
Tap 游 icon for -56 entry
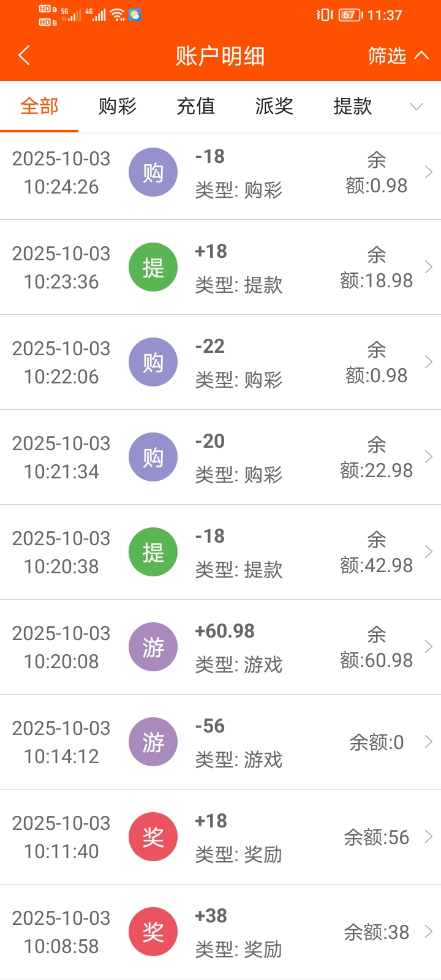[153, 742]
